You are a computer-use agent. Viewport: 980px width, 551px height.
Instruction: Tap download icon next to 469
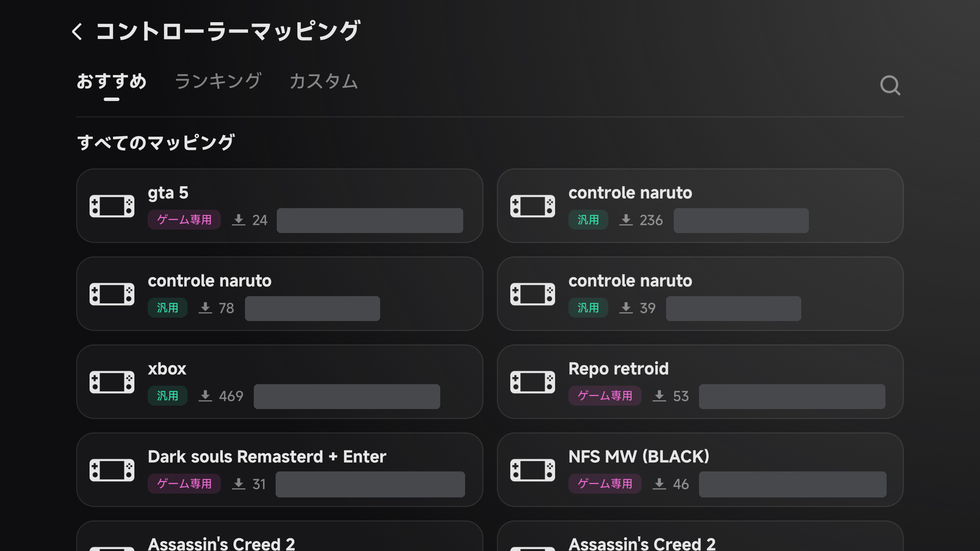pos(205,396)
